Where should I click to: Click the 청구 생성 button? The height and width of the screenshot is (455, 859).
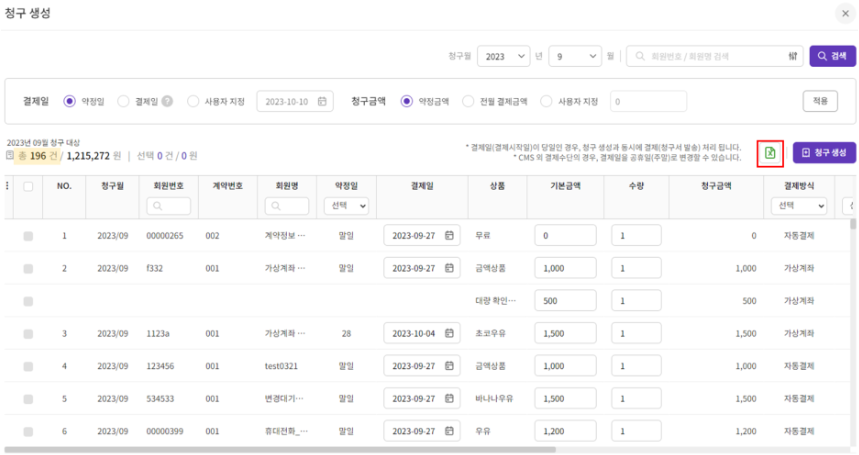[x=824, y=153]
